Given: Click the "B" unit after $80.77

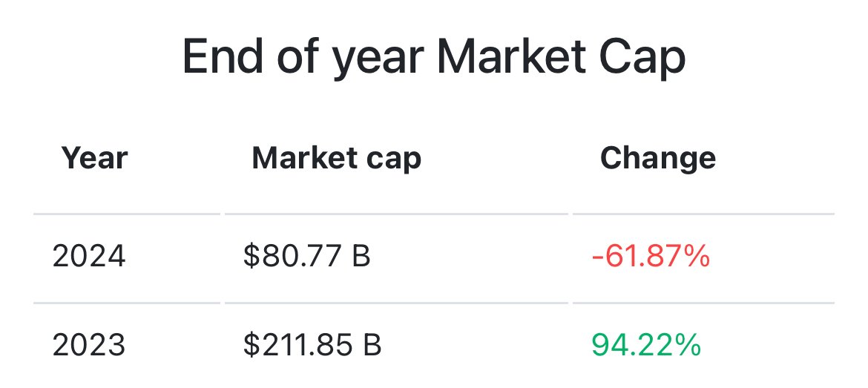Looking at the screenshot, I should tap(361, 257).
